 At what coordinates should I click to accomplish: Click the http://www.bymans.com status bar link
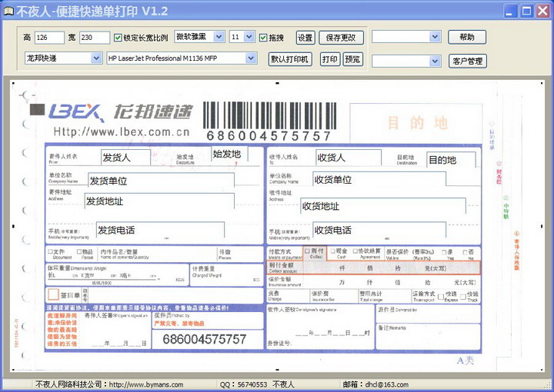[146, 384]
